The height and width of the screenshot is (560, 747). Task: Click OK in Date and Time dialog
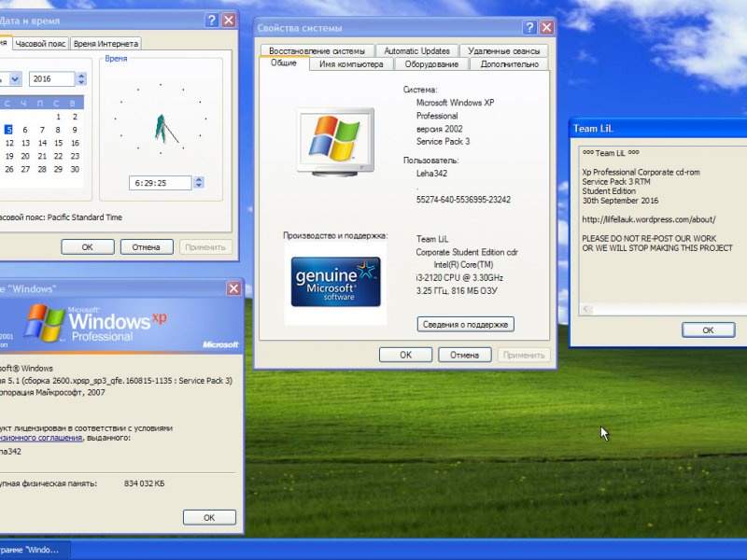point(87,246)
